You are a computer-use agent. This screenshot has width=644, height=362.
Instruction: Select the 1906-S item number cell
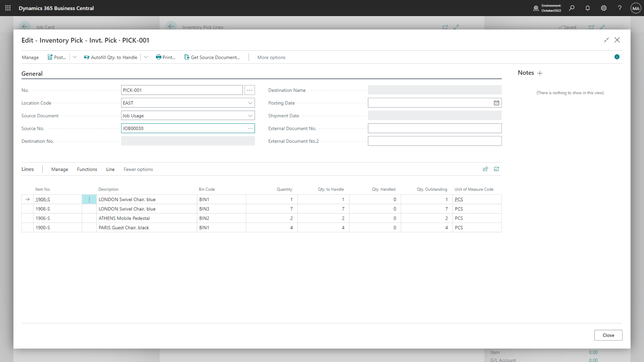tap(58, 218)
